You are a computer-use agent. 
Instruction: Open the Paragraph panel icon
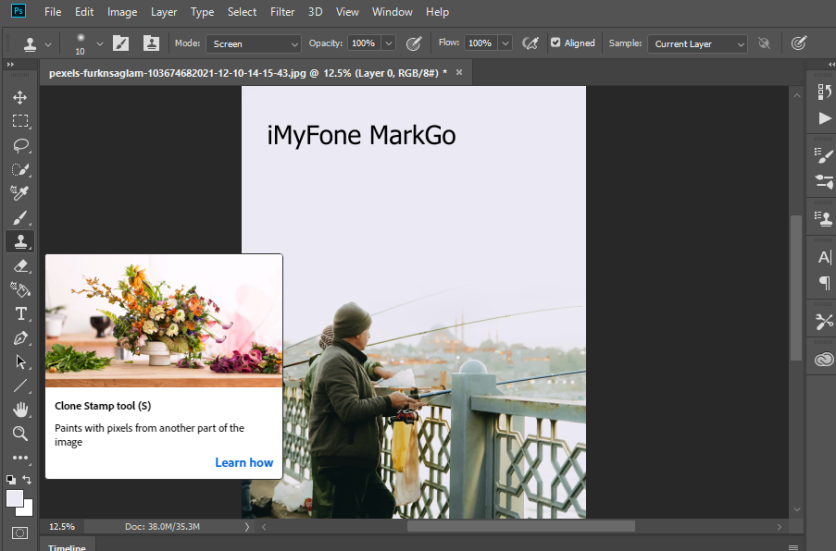pyautogui.click(x=824, y=283)
